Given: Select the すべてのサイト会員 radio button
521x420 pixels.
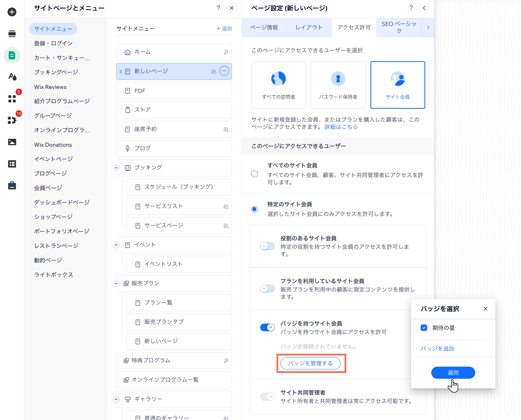Looking at the screenshot, I should point(254,174).
